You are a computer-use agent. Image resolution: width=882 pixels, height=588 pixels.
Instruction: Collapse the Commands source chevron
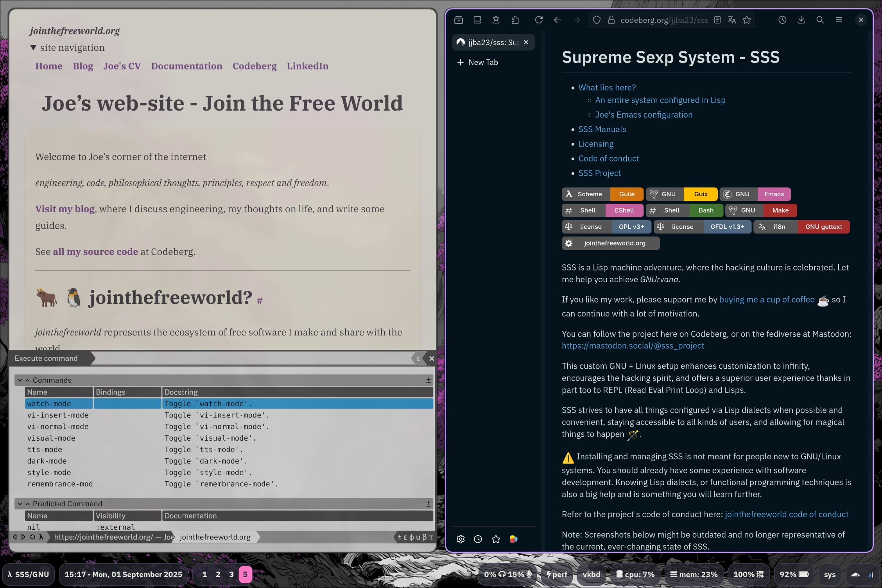click(20, 380)
